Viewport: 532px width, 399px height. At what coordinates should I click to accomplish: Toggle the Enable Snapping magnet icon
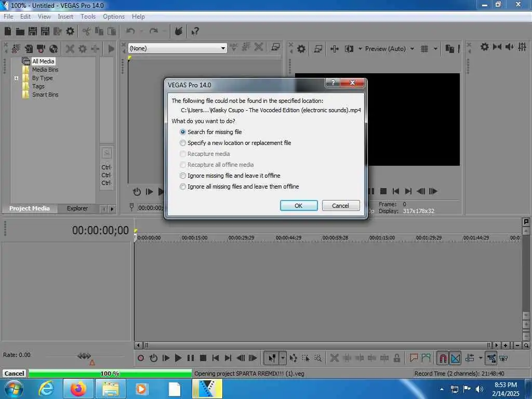pyautogui.click(x=443, y=358)
